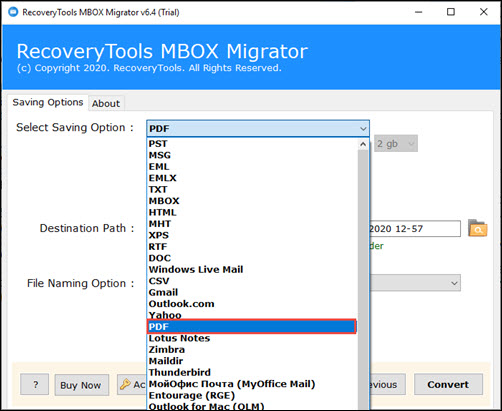The height and width of the screenshot is (411, 502).
Task: Click the green folder link text
Action: click(376, 246)
